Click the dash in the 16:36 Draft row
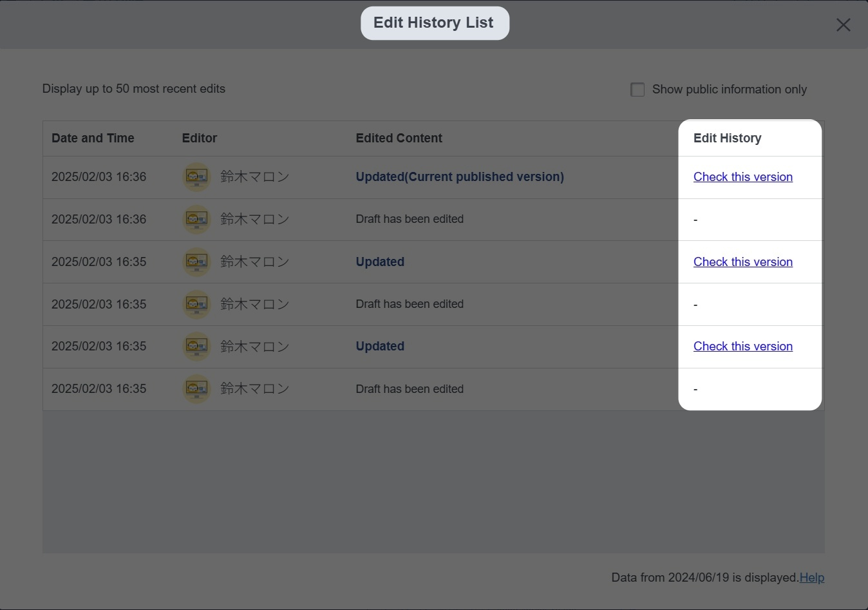Image resolution: width=868 pixels, height=610 pixels. [x=695, y=220]
